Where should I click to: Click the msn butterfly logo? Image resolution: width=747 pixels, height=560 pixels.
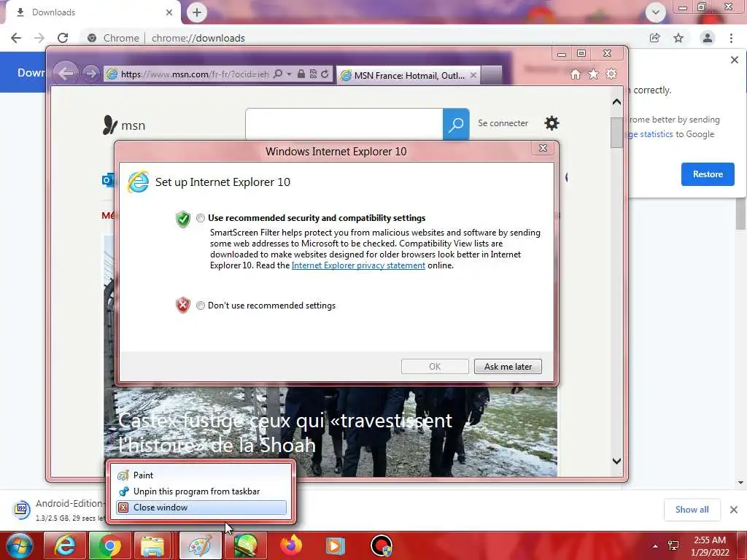click(x=124, y=125)
